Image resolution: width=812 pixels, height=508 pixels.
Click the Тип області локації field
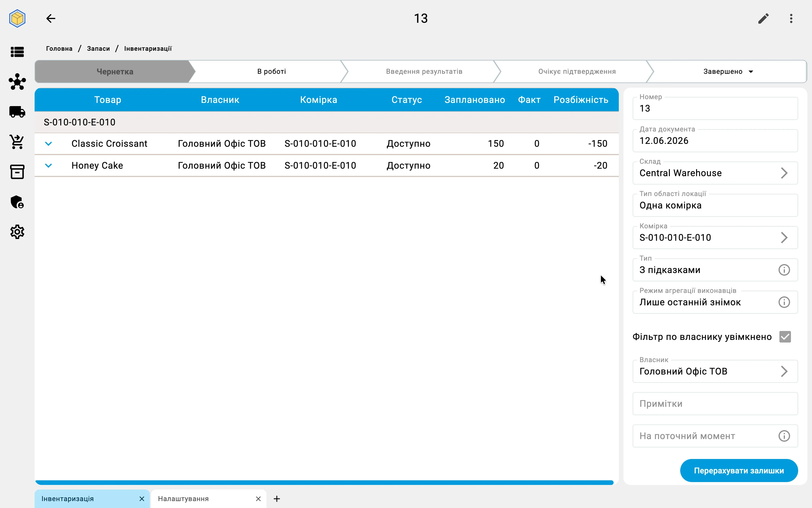[x=715, y=205]
